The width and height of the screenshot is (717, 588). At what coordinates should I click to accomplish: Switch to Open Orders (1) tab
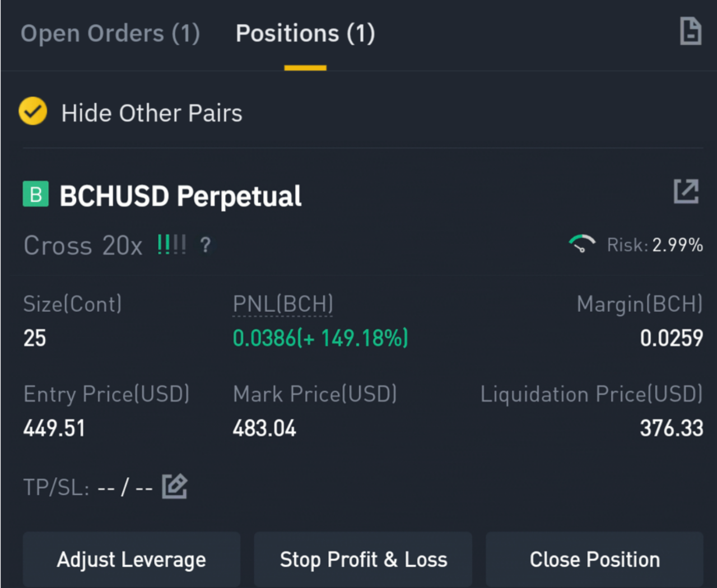click(x=110, y=34)
